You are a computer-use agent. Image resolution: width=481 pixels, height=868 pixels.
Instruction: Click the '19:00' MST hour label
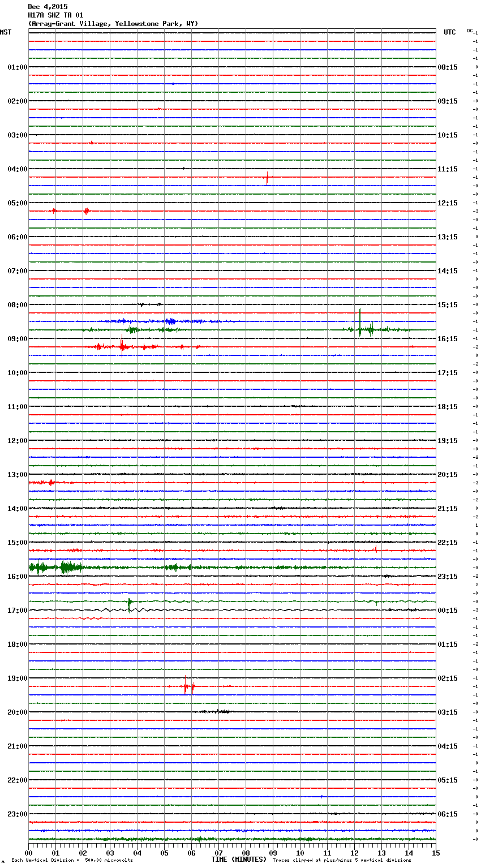18,678
